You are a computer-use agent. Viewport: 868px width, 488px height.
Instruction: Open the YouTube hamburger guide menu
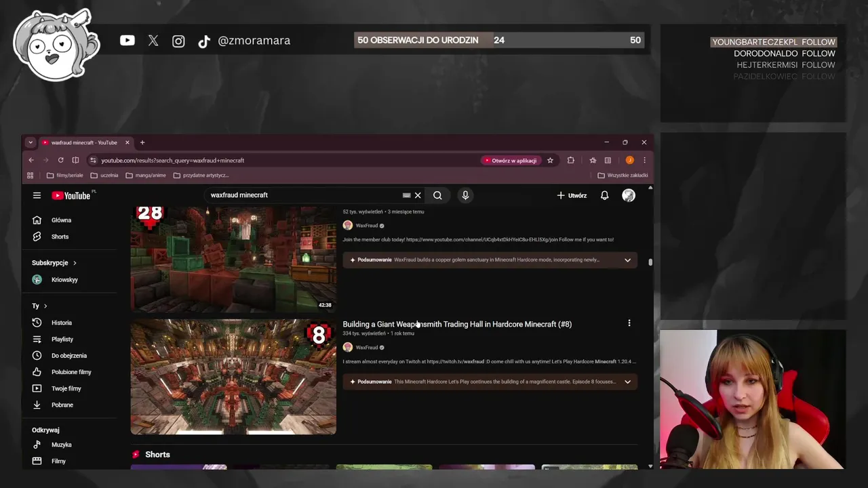pyautogui.click(x=37, y=195)
